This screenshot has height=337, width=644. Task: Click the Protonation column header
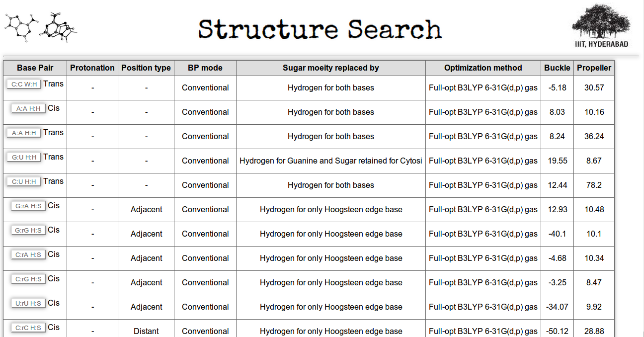click(x=92, y=68)
